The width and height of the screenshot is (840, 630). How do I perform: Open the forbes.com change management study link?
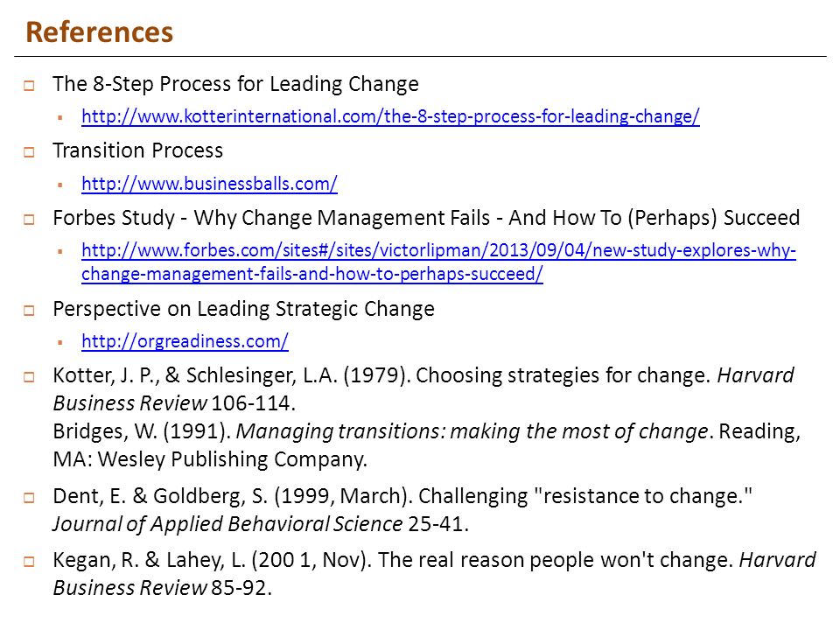point(438,262)
